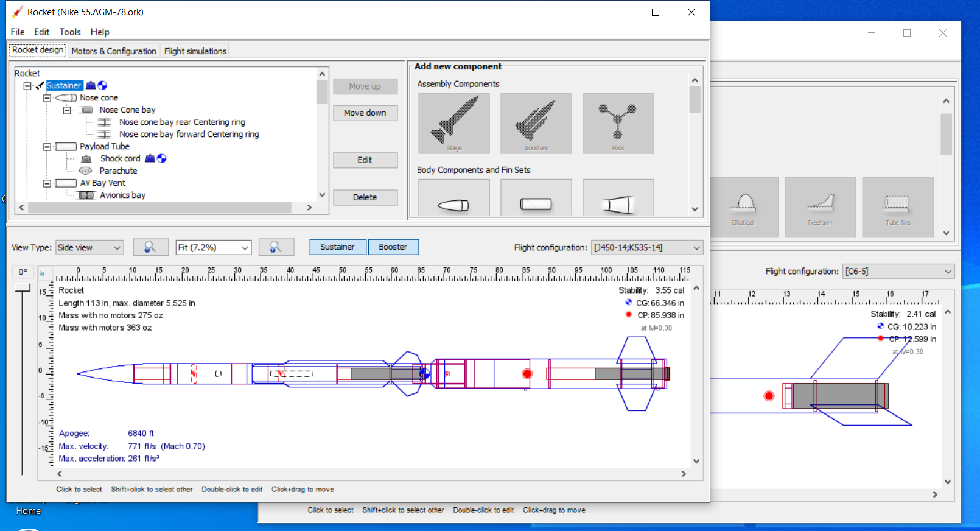This screenshot has width=980, height=531.
Task: Open the C6-5 flight configuration dropdown
Action: click(898, 272)
